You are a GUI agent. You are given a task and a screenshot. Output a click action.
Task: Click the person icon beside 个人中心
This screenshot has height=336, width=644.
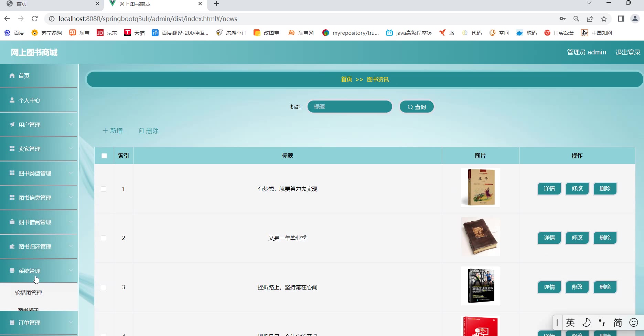point(12,100)
